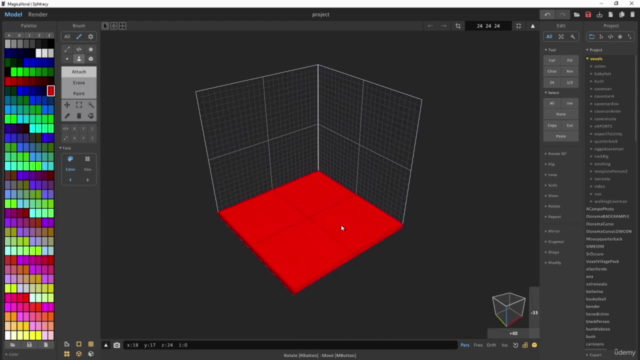Choose Erase brush mode
Image resolution: width=640 pixels, height=360 pixels.
(x=79, y=82)
